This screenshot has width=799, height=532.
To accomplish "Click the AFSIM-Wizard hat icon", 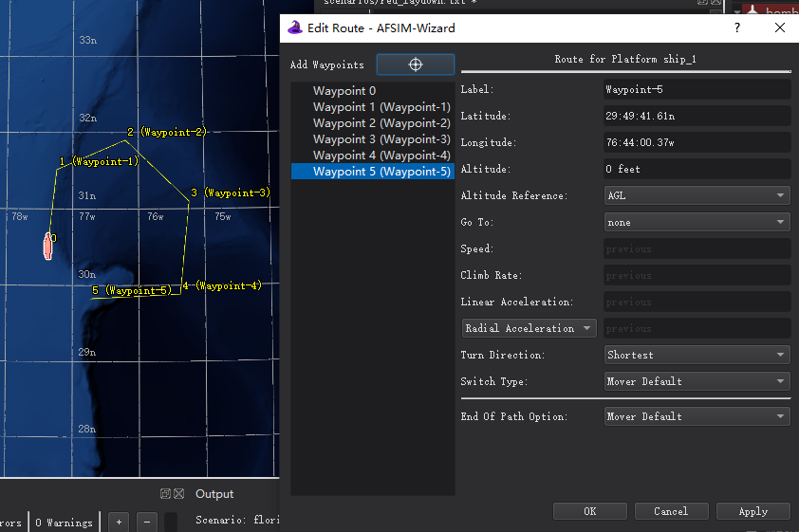I will 295,28.
